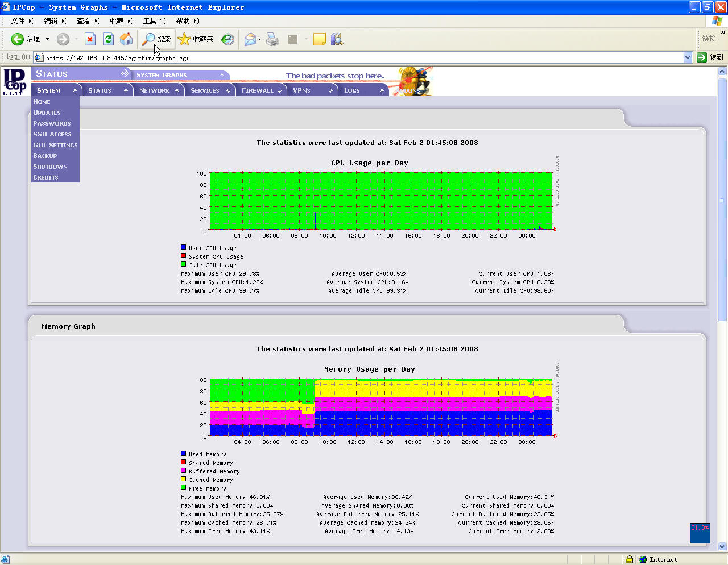Click the Memory Usage per Day graph
The height and width of the screenshot is (565, 728).
coord(382,408)
